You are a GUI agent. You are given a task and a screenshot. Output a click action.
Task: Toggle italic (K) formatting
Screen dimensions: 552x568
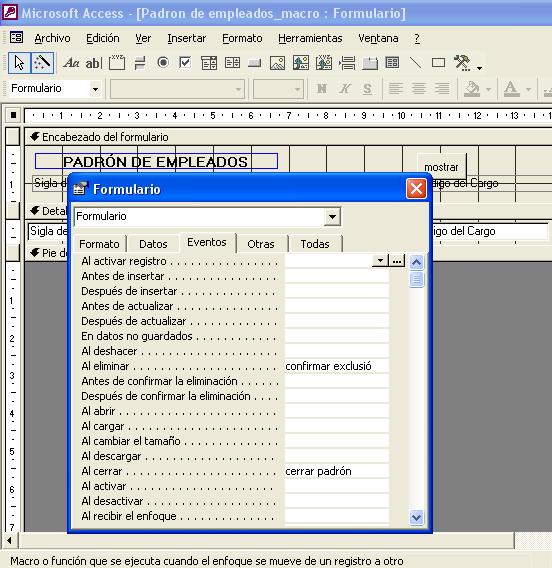pyautogui.click(x=345, y=89)
